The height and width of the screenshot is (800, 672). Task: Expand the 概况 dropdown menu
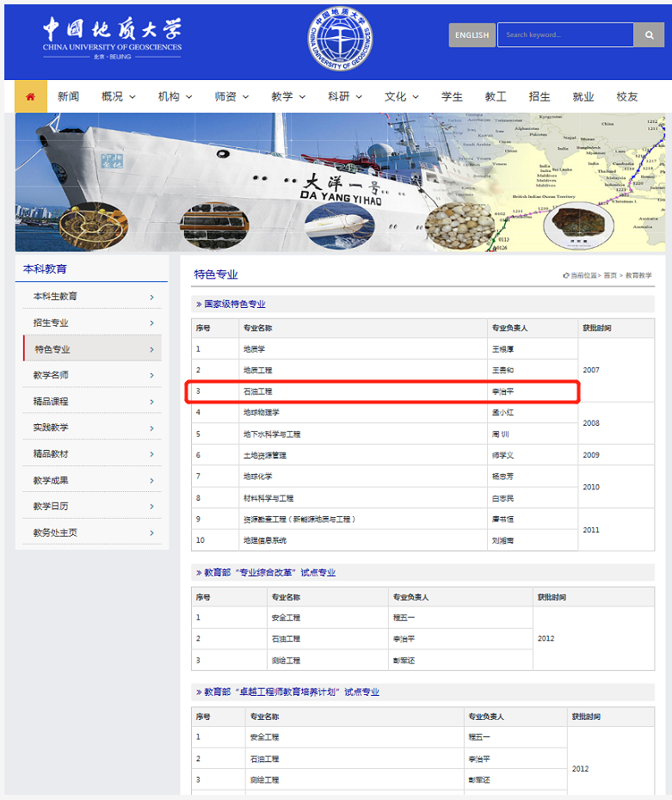pos(119,97)
